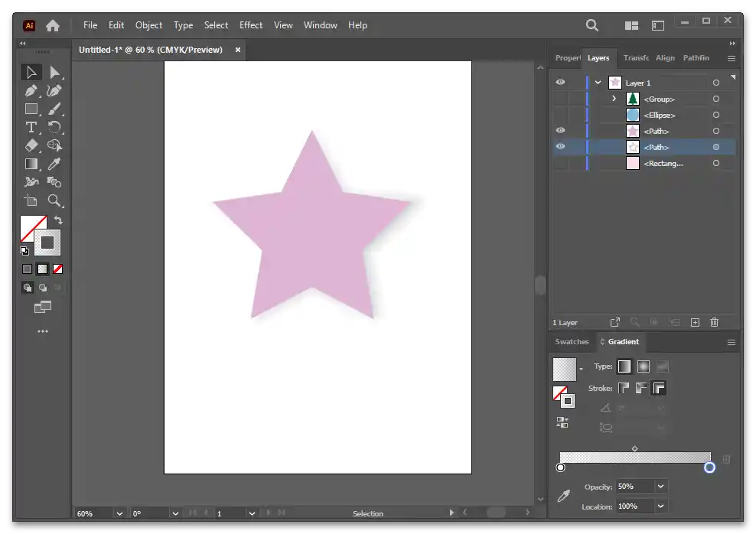Open the Properties panel tab
This screenshot has width=756, height=534.
(568, 58)
